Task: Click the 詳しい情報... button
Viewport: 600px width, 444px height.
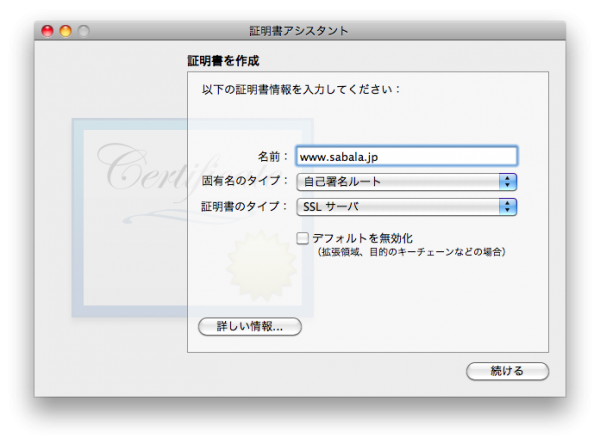Action: [x=250, y=326]
